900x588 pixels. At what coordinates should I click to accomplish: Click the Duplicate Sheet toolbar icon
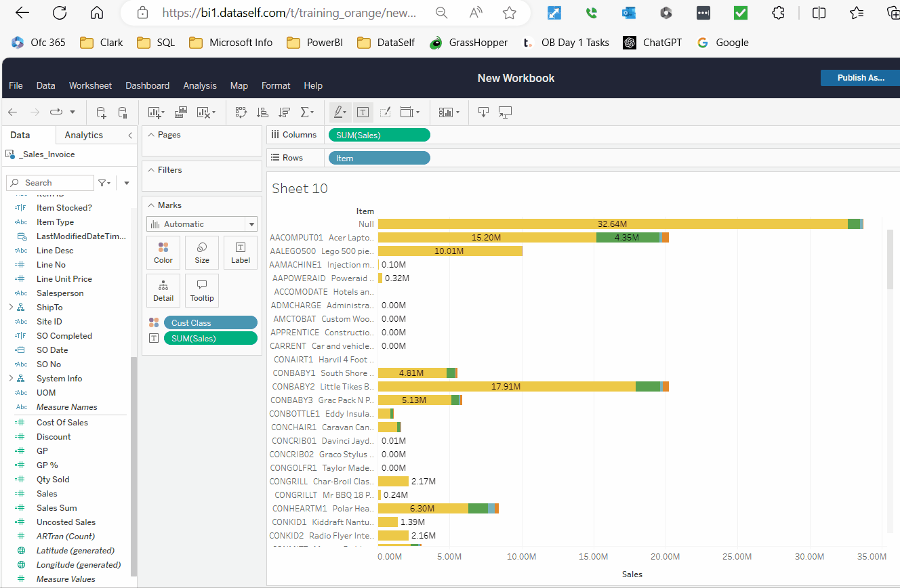point(181,112)
